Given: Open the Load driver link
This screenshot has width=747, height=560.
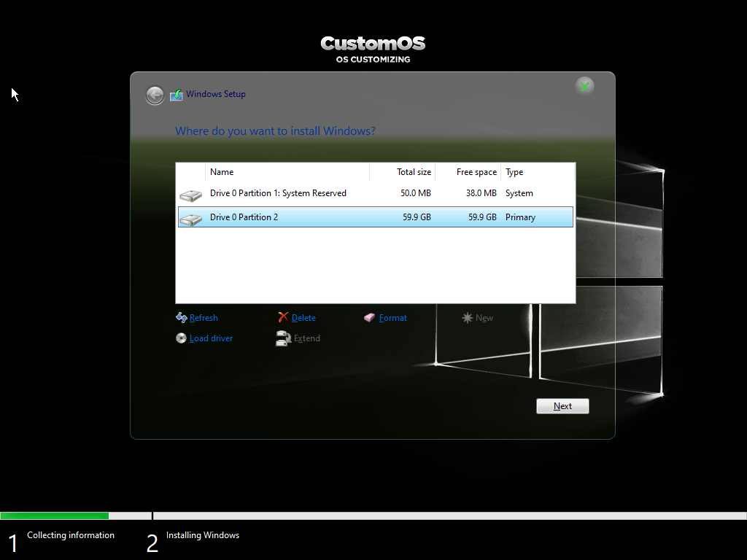Looking at the screenshot, I should 211,338.
